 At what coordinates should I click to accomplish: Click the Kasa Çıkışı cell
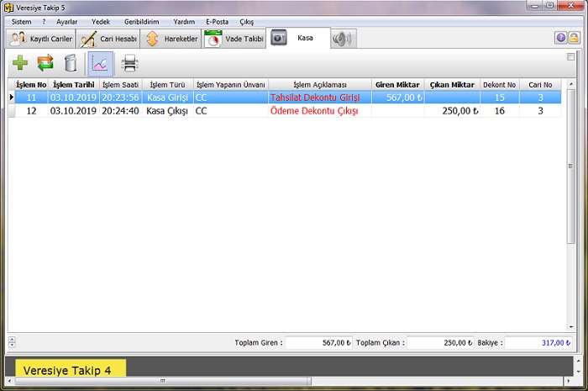[x=168, y=111]
